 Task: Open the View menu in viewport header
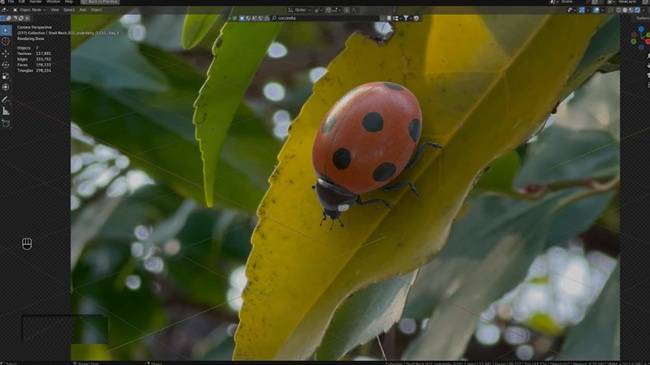[55, 10]
